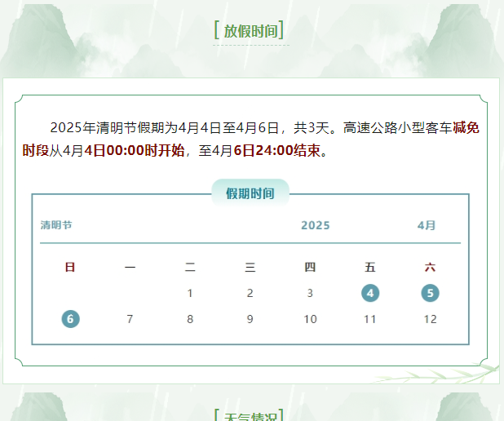Choose date 9 in the calendar

tap(250, 319)
